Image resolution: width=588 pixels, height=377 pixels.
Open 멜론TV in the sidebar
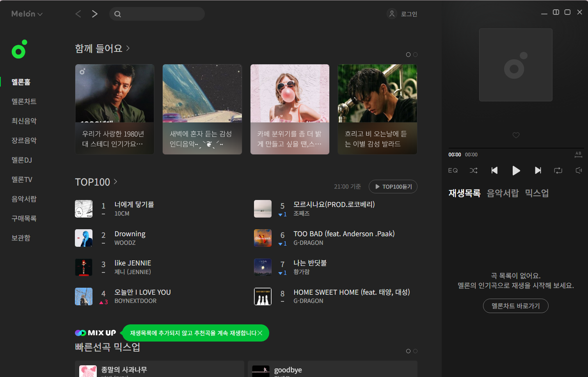pyautogui.click(x=22, y=179)
